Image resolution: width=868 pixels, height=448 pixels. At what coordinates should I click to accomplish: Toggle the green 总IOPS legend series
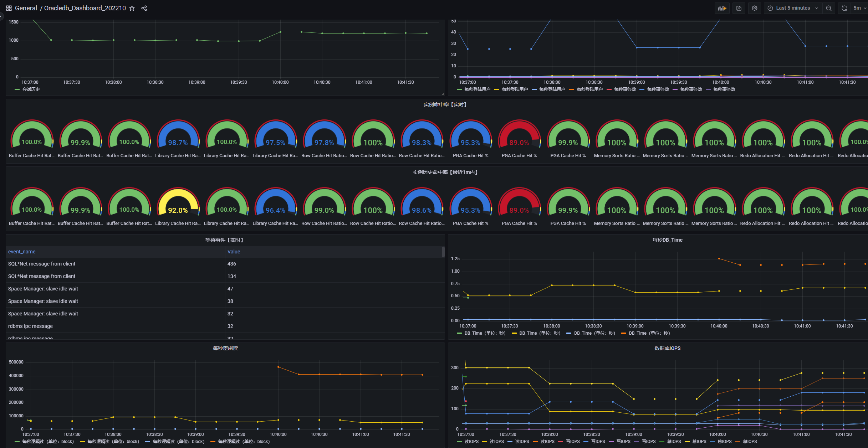(674, 442)
